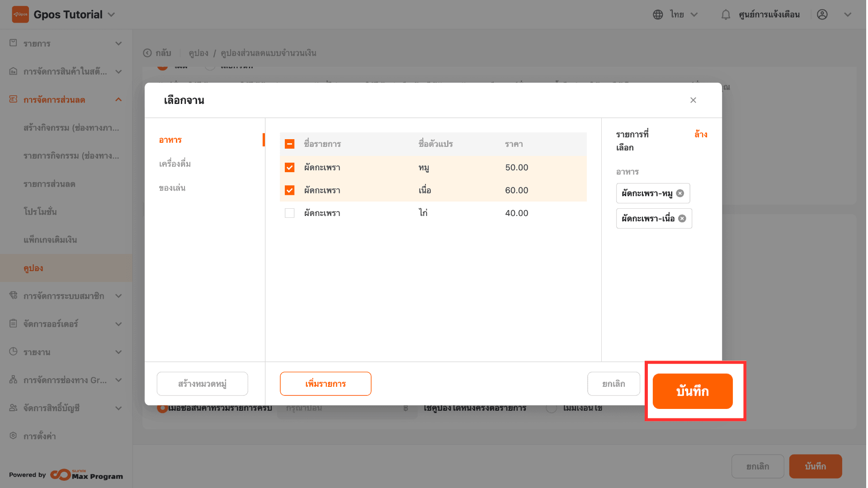Click the Gpos logo icon
Viewport: 868px width, 488px height.
pos(20,14)
